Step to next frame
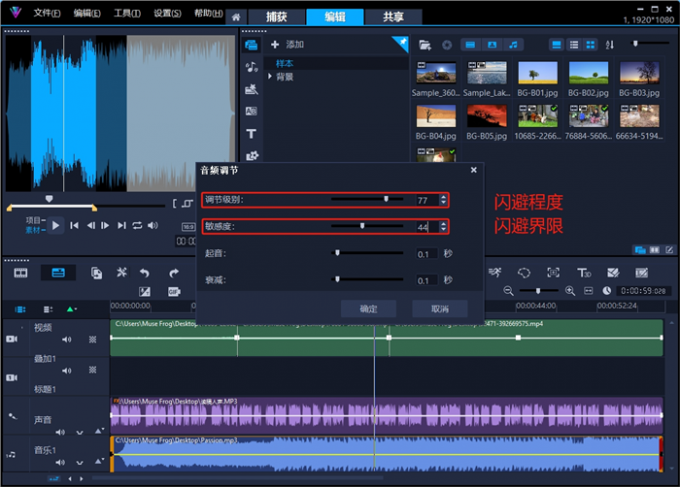This screenshot has width=680, height=487. click(105, 226)
